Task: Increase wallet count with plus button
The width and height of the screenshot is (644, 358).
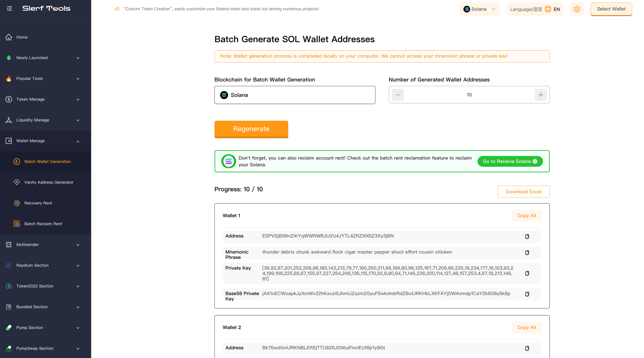Action: pos(541,95)
